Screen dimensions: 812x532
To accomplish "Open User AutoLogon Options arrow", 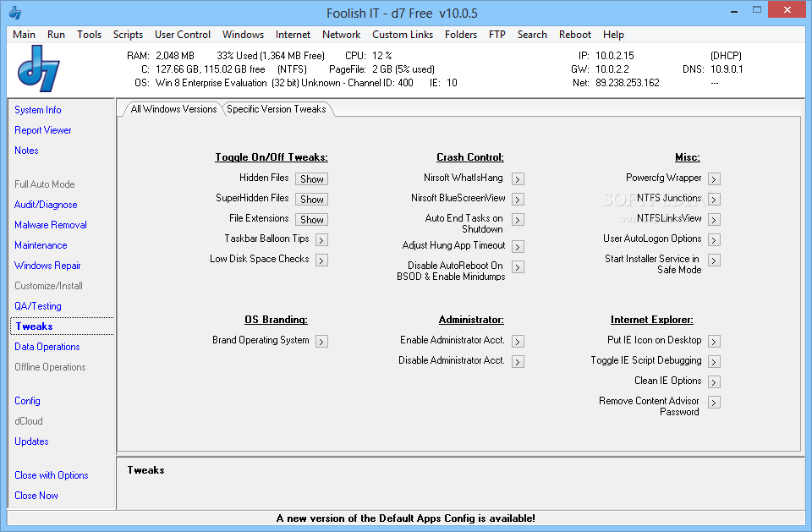I will click(714, 240).
